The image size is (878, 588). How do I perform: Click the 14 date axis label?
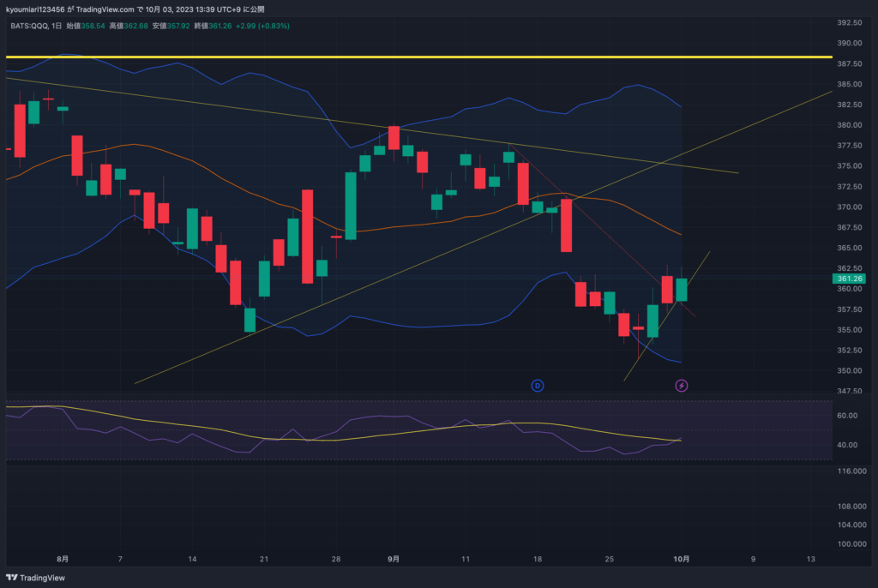192,559
